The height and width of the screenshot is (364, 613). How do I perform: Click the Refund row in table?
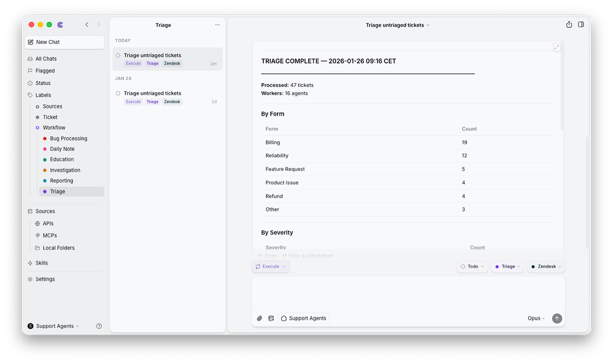[x=408, y=196]
